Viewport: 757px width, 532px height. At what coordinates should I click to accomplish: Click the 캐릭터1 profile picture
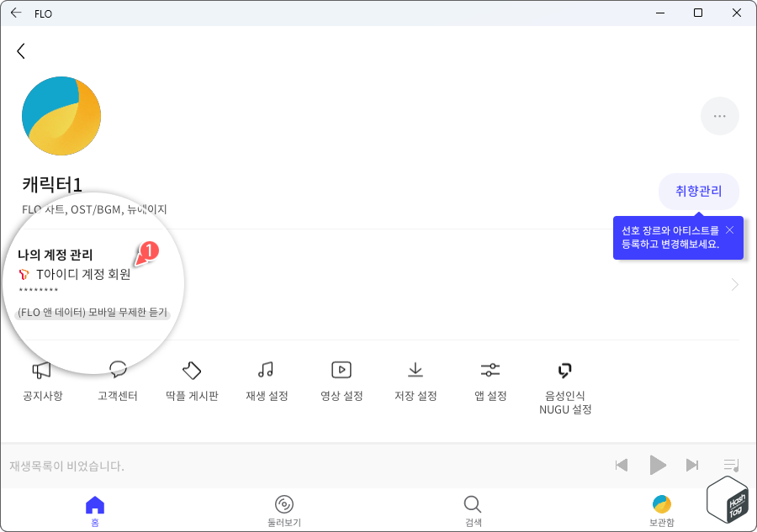(x=61, y=115)
